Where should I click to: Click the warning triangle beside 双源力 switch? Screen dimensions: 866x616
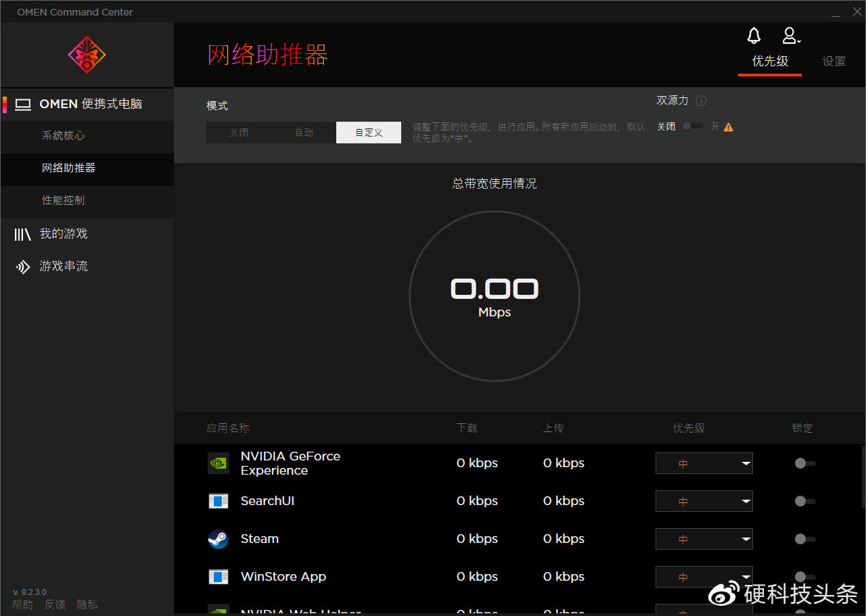728,126
